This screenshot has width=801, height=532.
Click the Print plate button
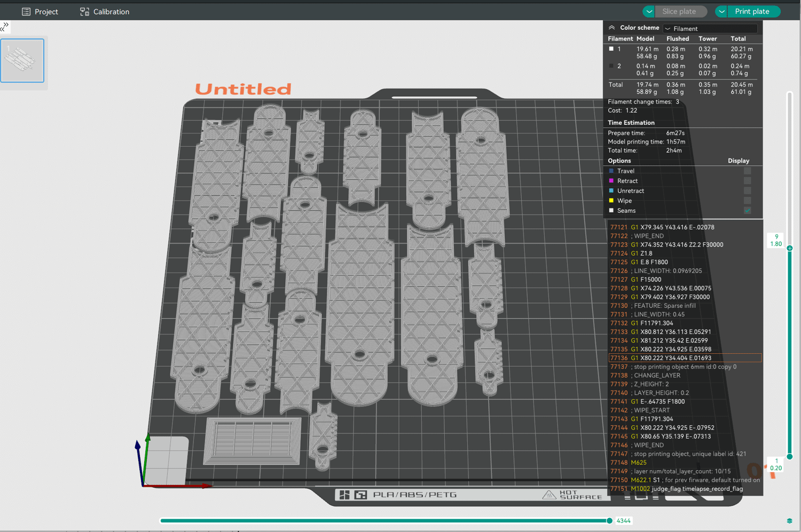click(752, 12)
